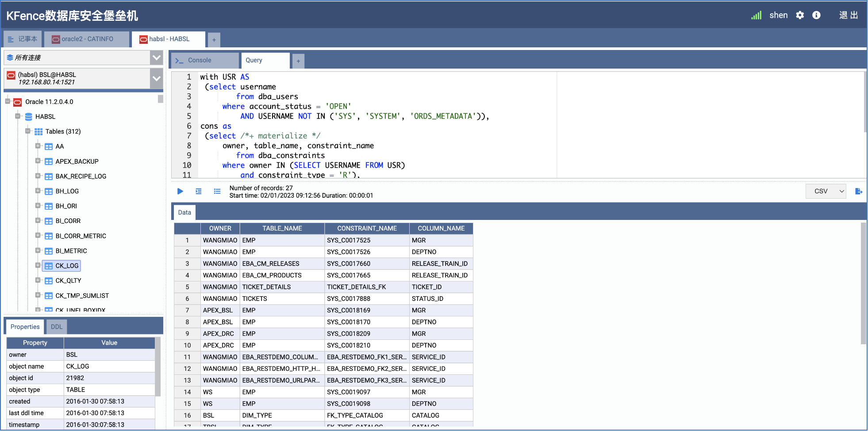Collapse the Tables (312) tree node
868x431 pixels.
coord(28,131)
